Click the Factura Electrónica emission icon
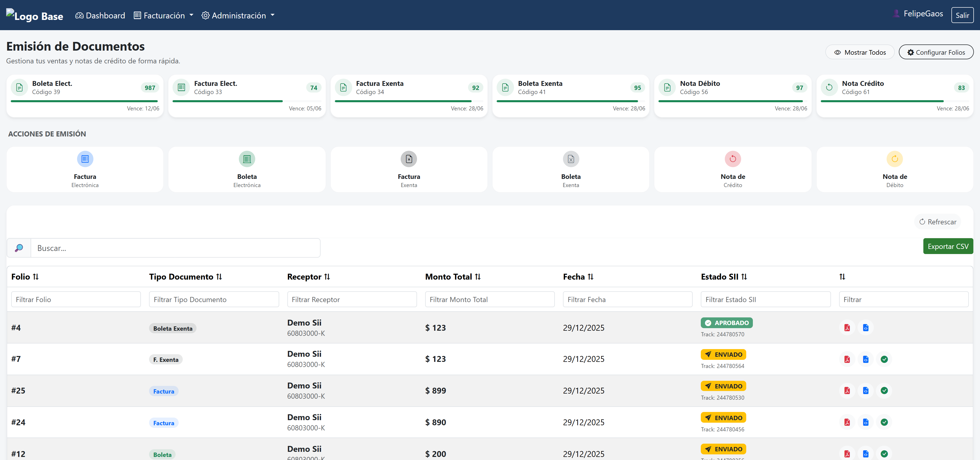 click(x=85, y=159)
